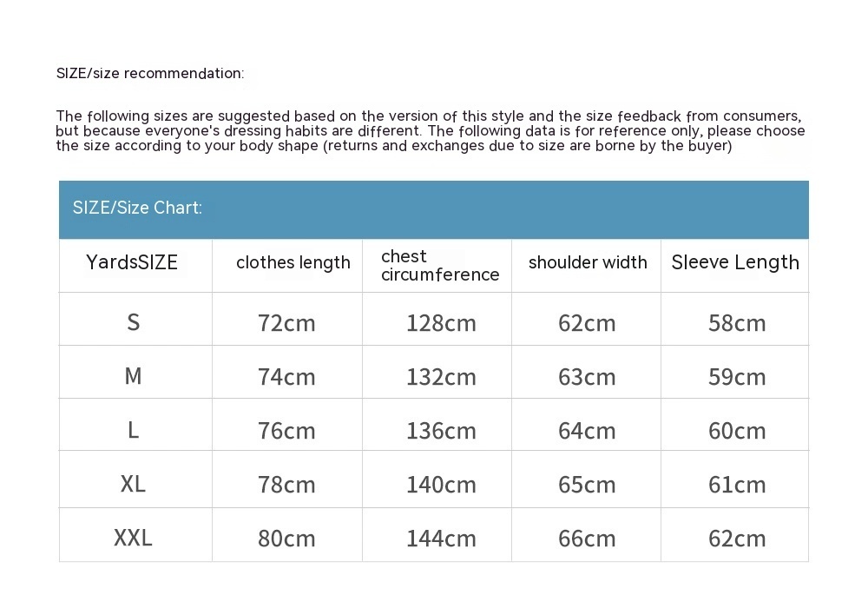Click the clothes length column header

[293, 262]
